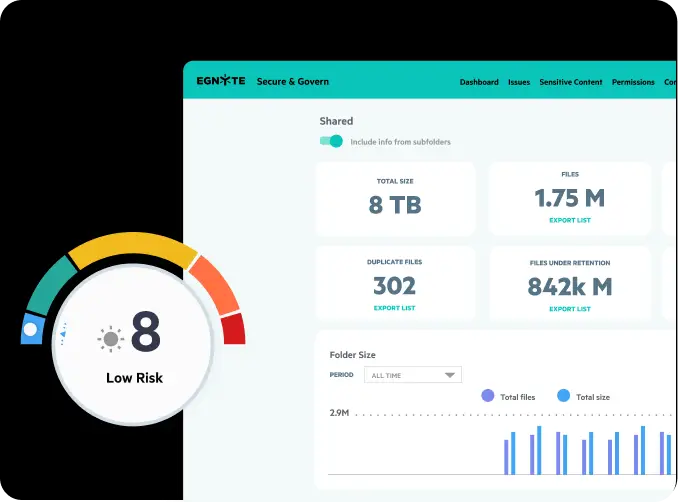Click the orange segment of risk gauge
The image size is (678, 502).
coord(214,285)
